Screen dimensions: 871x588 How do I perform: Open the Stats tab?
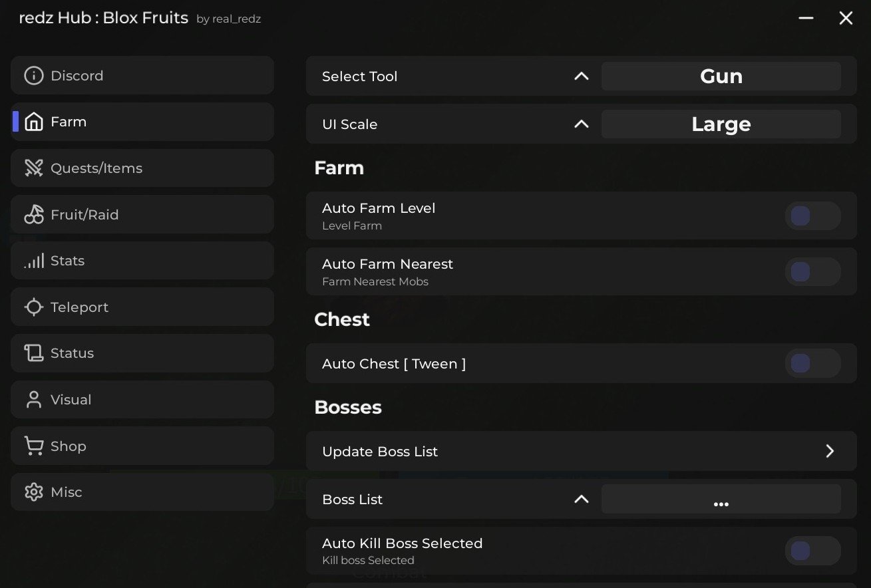pos(142,261)
